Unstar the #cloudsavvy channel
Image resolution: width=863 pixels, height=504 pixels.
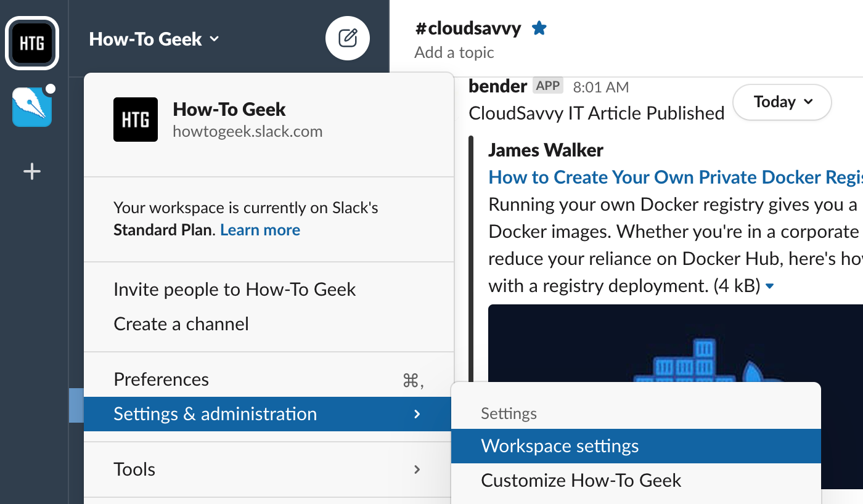point(539,28)
